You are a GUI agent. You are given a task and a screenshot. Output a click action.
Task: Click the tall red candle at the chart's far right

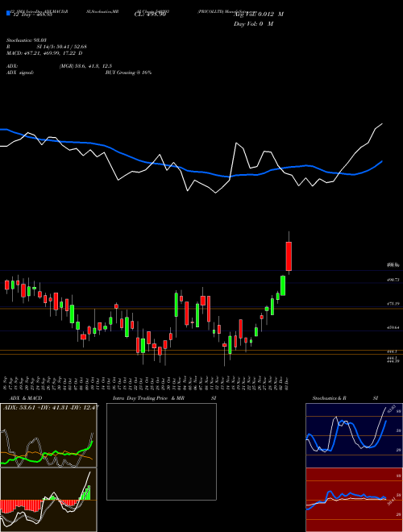[289, 256]
